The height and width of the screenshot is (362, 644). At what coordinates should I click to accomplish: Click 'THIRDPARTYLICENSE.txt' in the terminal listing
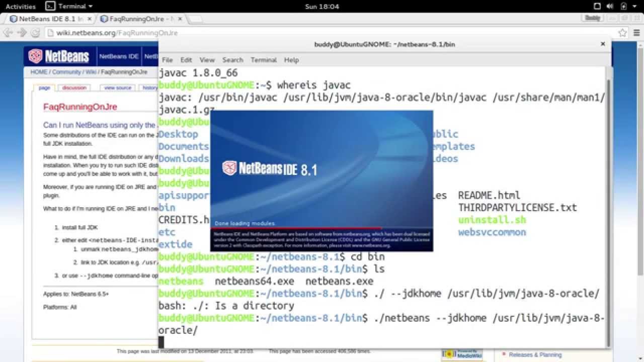pyautogui.click(x=518, y=208)
